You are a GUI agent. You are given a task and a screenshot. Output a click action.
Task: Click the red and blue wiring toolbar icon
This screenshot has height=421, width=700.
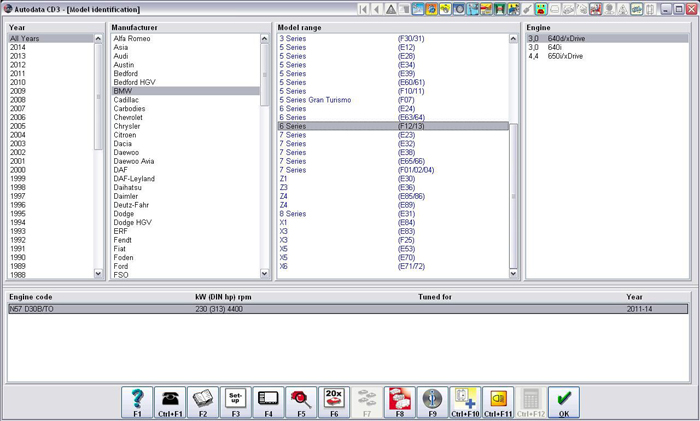coord(596,9)
